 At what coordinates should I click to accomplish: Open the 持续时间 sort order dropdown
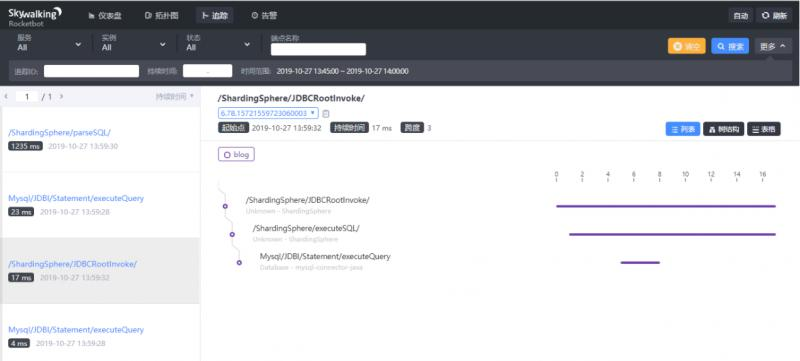175,96
